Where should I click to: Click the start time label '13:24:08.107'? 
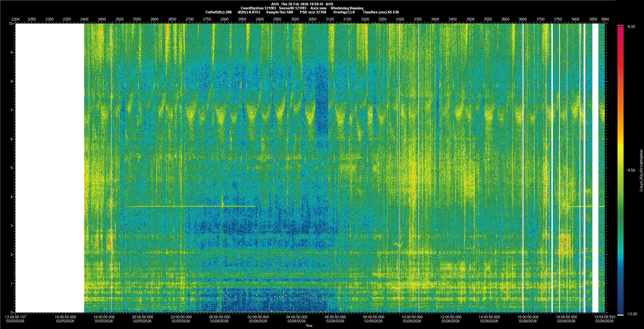[15, 317]
